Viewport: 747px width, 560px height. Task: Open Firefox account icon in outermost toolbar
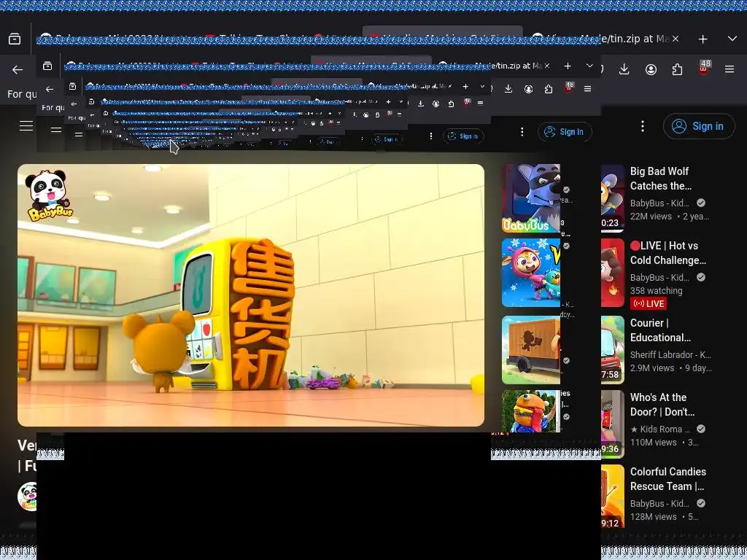[x=651, y=69]
